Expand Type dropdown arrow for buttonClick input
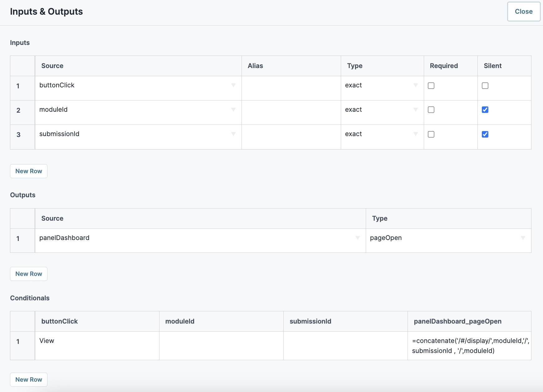 415,85
